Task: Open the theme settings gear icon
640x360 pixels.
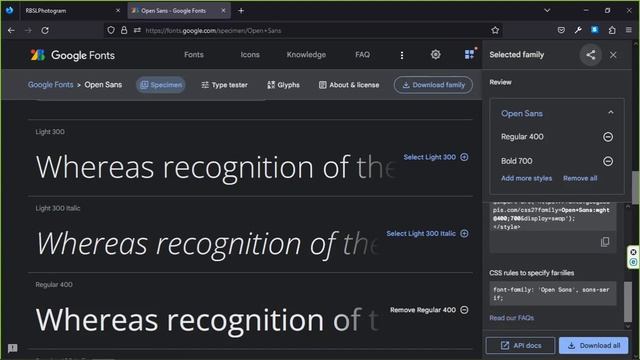Action: [x=436, y=55]
